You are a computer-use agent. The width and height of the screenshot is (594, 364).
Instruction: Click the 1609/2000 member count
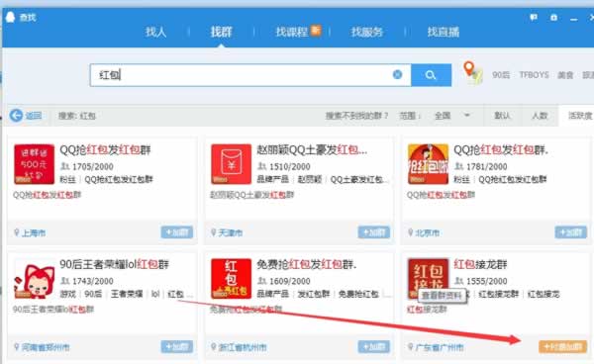coord(290,281)
